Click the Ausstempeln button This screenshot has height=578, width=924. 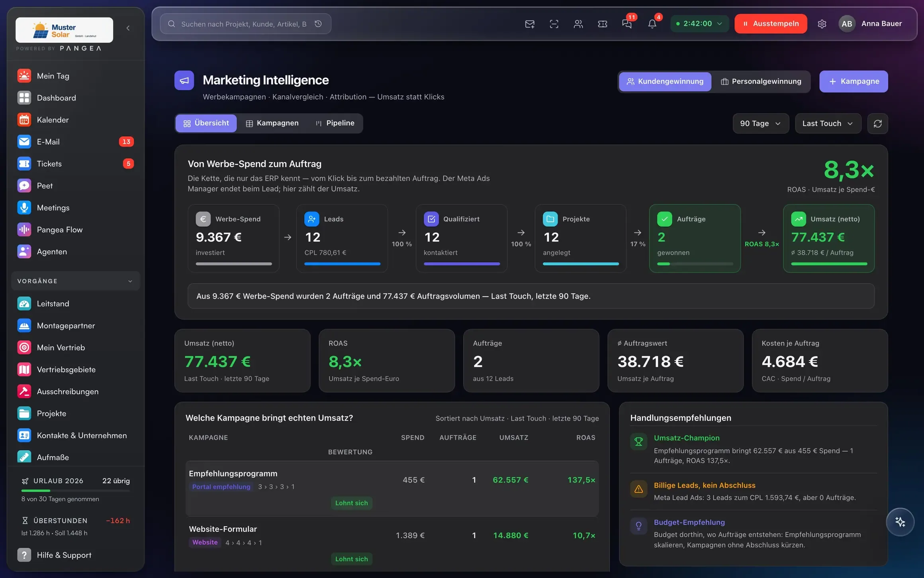771,24
